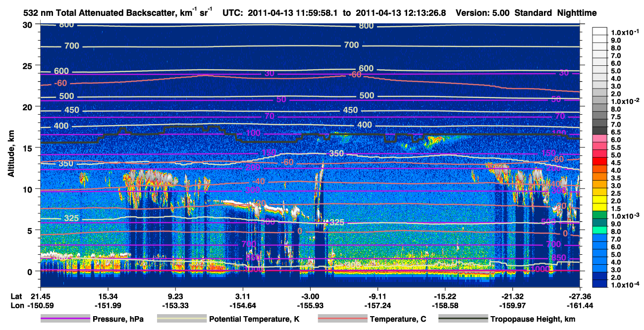Click latitude value '-21.32'
644x330 pixels.
pyautogui.click(x=512, y=295)
